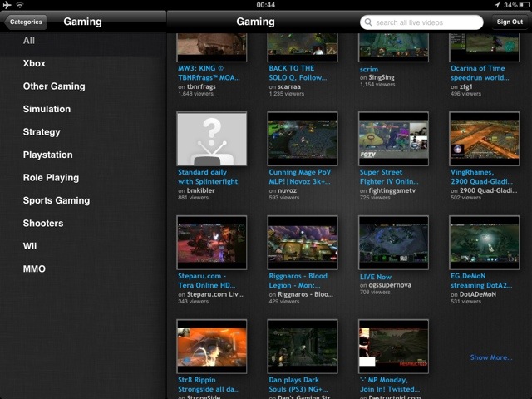
Task: Tap the airplane mode status icon
Action: tap(7, 5)
